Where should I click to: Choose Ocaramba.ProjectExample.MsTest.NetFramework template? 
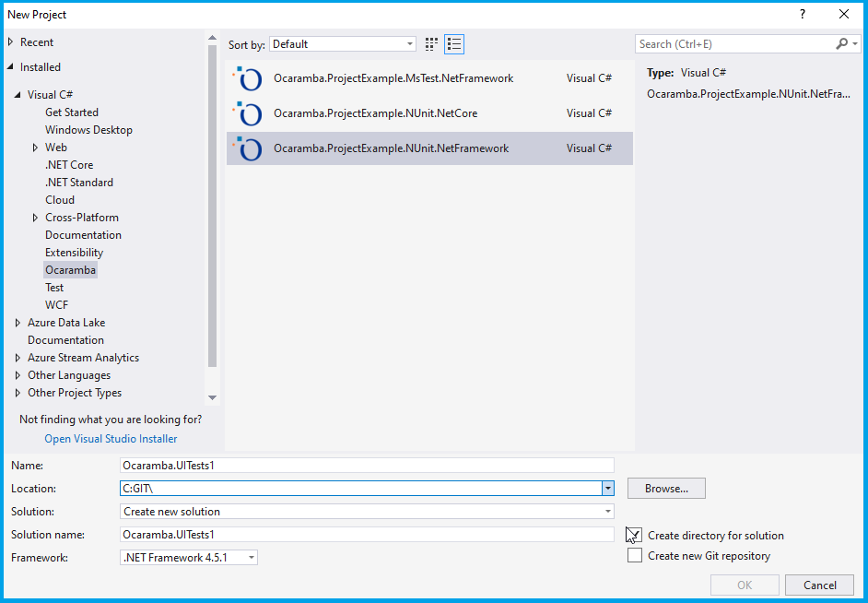click(x=429, y=78)
